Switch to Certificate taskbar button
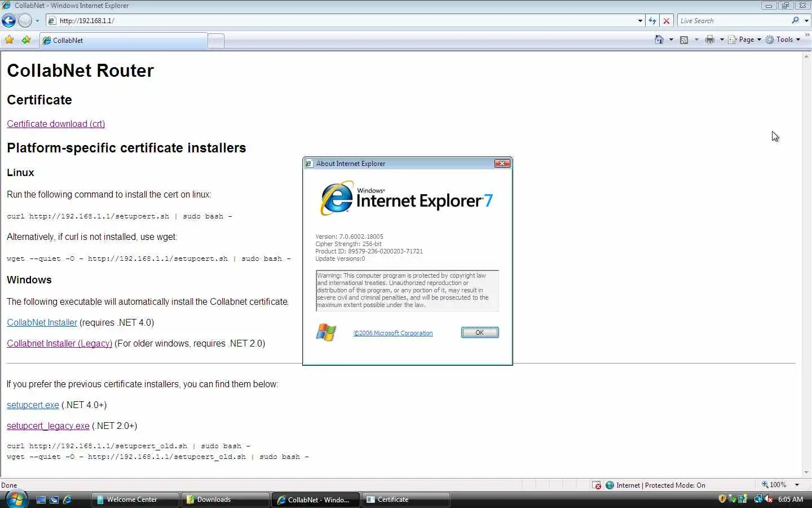 [x=406, y=500]
